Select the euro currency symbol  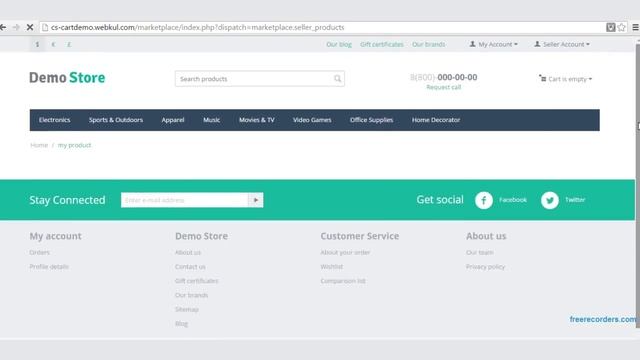click(53, 44)
